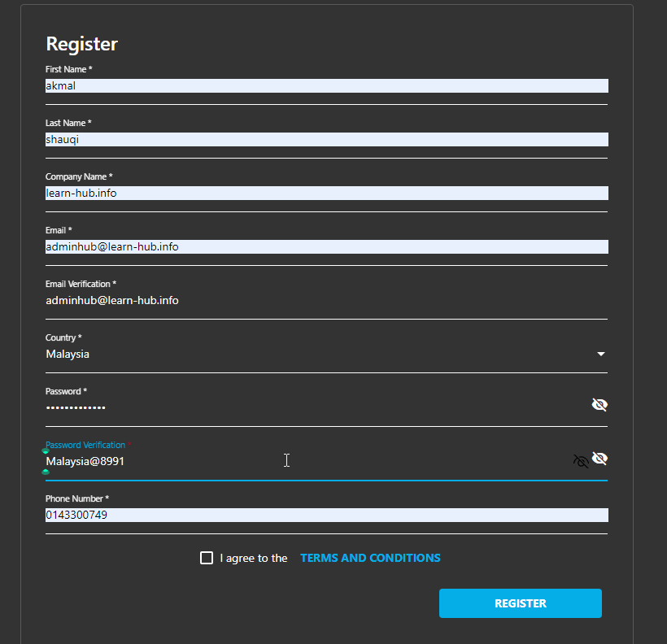
Task: Click dark crossed-eye icon in Password Verification
Action: (581, 461)
